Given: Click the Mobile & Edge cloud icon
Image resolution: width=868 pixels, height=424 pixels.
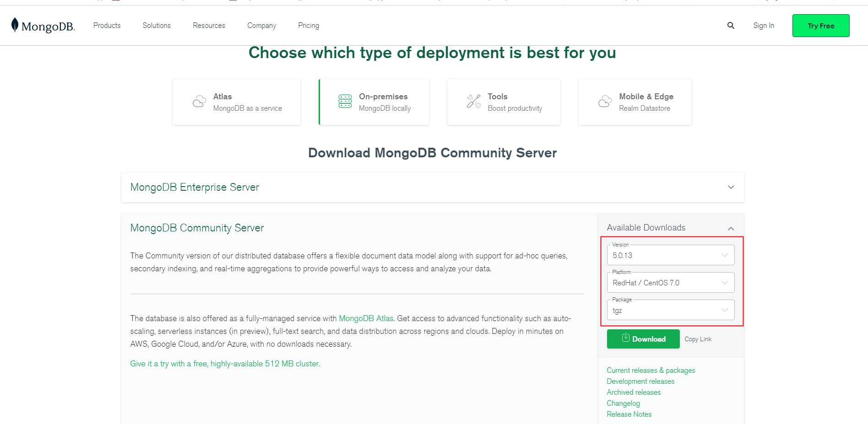Looking at the screenshot, I should 605,102.
